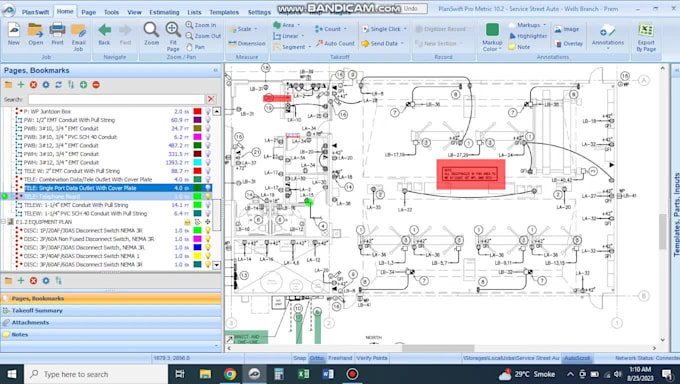This screenshot has height=384, width=680.
Task: Click Fit Page icon
Action: coord(173,37)
